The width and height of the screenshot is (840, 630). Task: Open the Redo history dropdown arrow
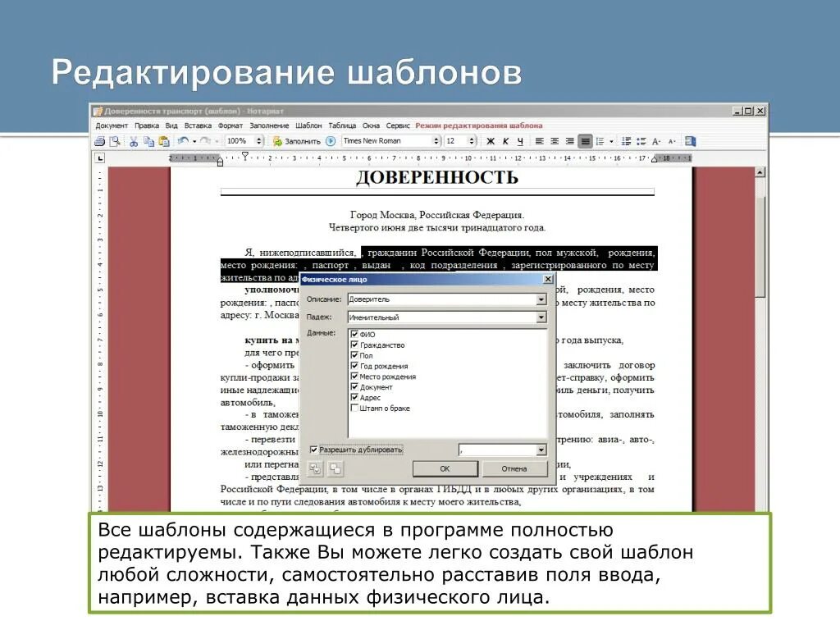[217, 141]
